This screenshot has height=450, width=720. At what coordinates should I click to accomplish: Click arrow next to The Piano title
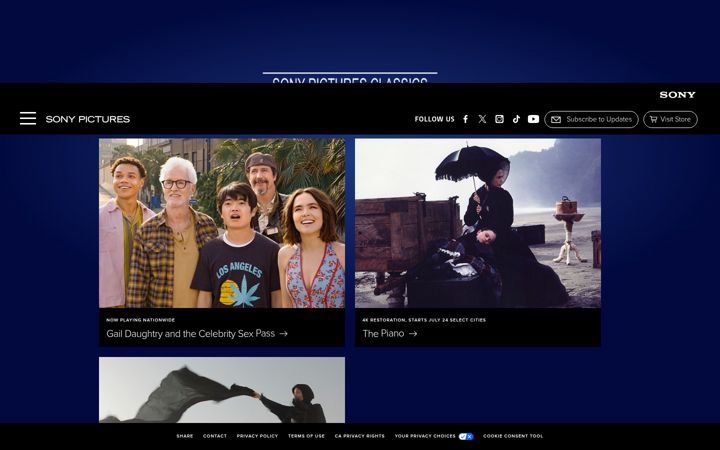pos(413,334)
